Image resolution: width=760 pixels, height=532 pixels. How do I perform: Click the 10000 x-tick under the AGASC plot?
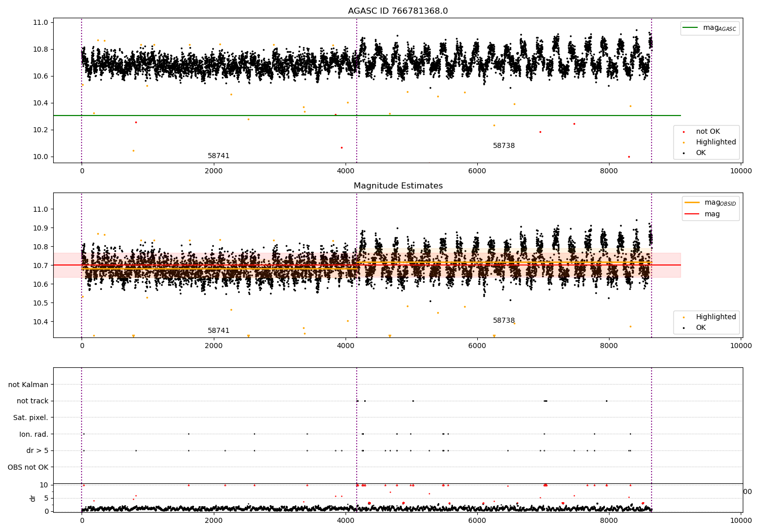click(x=741, y=171)
